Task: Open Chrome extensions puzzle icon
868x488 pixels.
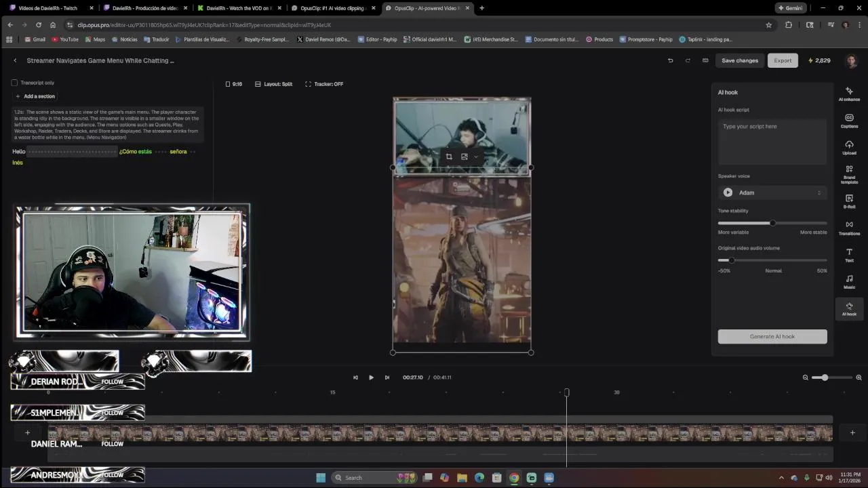Action: coord(789,25)
